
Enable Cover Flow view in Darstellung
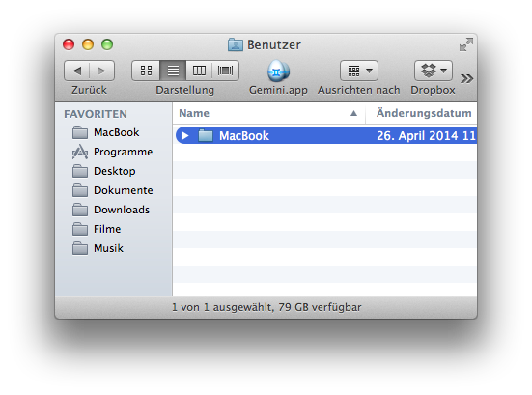[226, 71]
